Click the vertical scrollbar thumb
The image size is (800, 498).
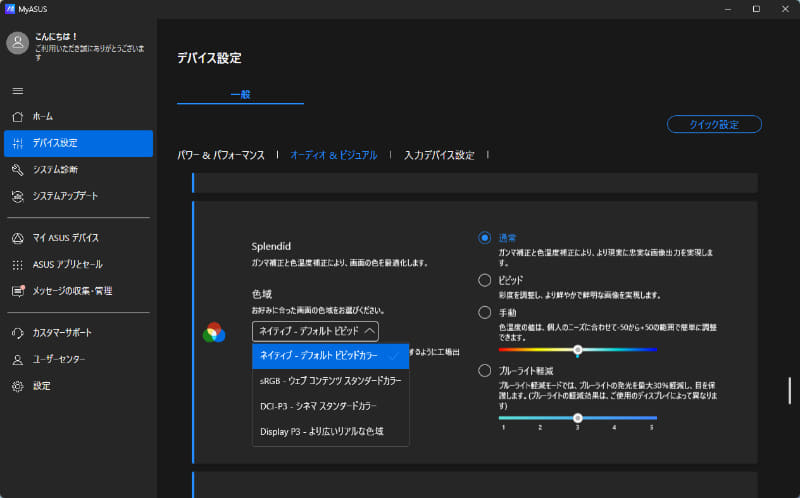pyautogui.click(x=789, y=391)
